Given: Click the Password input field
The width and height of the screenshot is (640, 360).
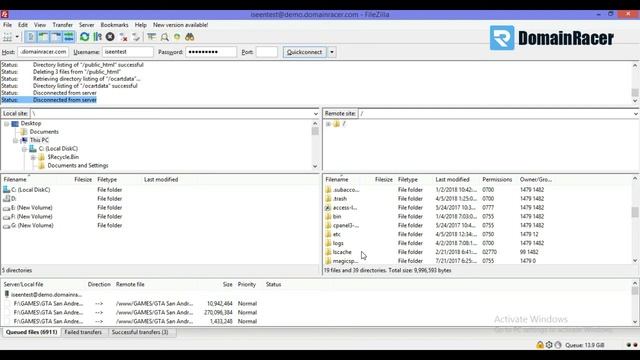Looking at the screenshot, I should [x=211, y=52].
